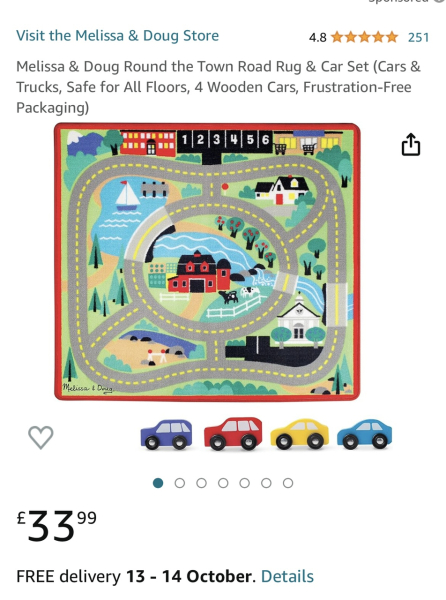
Task: Click the £33.99 price text
Action: pyautogui.click(x=57, y=526)
